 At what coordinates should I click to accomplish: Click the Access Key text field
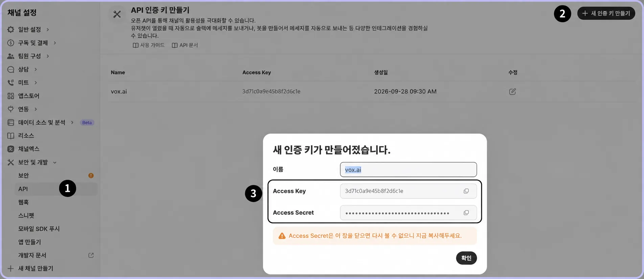coord(408,191)
